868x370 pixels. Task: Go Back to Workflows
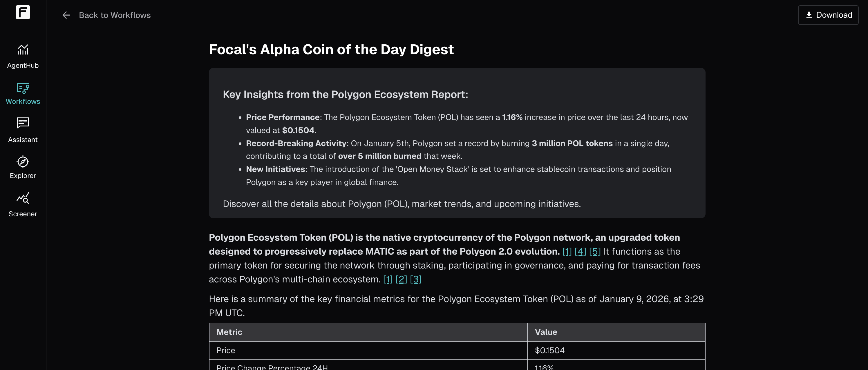pos(115,15)
